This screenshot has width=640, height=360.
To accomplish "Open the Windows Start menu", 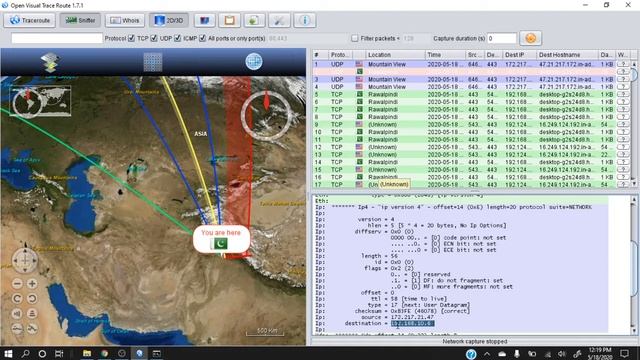I will pos(8,353).
